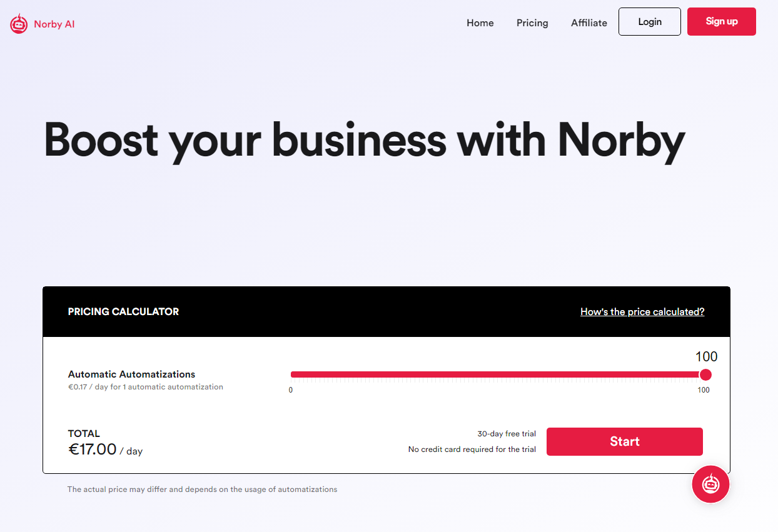This screenshot has height=532, width=778.
Task: Click the "Boost your business with Norby" headline
Action: point(364,139)
